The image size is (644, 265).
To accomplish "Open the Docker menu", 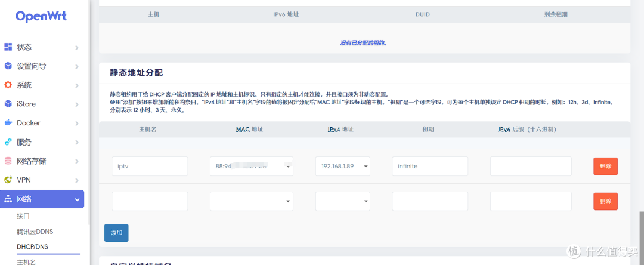I will point(42,123).
